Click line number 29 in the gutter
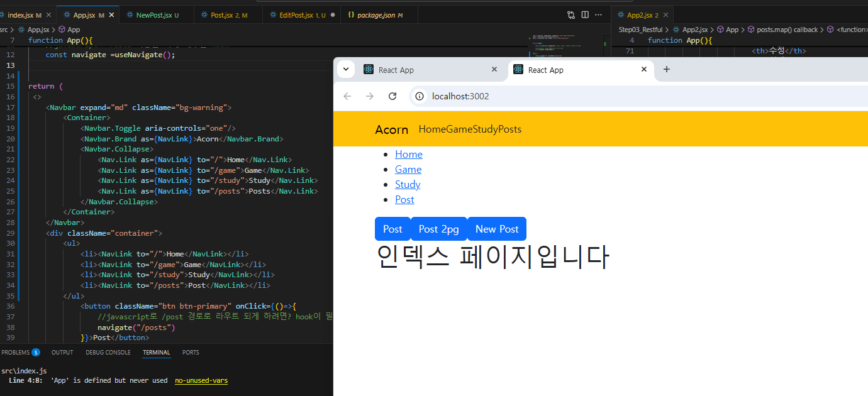The height and width of the screenshot is (396, 868). [x=10, y=233]
